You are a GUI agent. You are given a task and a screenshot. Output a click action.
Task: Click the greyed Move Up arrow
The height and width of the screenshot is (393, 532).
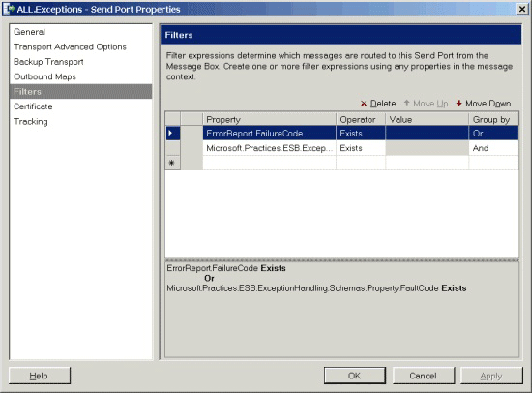tap(407, 103)
